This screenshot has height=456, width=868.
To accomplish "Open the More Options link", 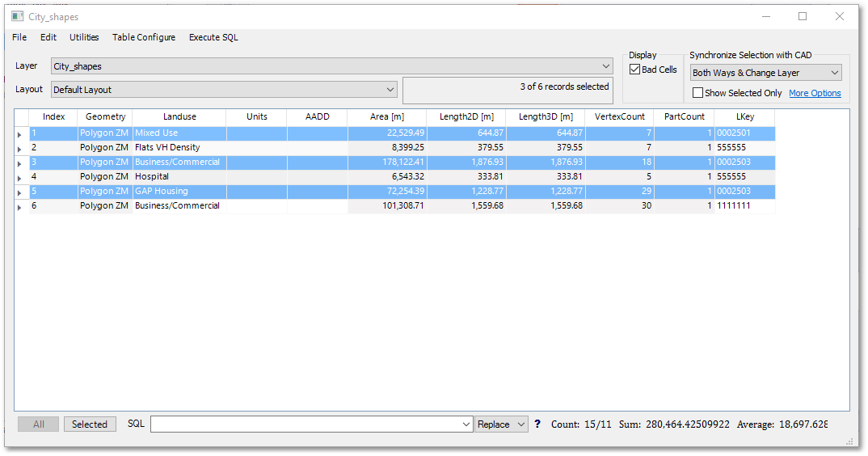I will point(815,93).
